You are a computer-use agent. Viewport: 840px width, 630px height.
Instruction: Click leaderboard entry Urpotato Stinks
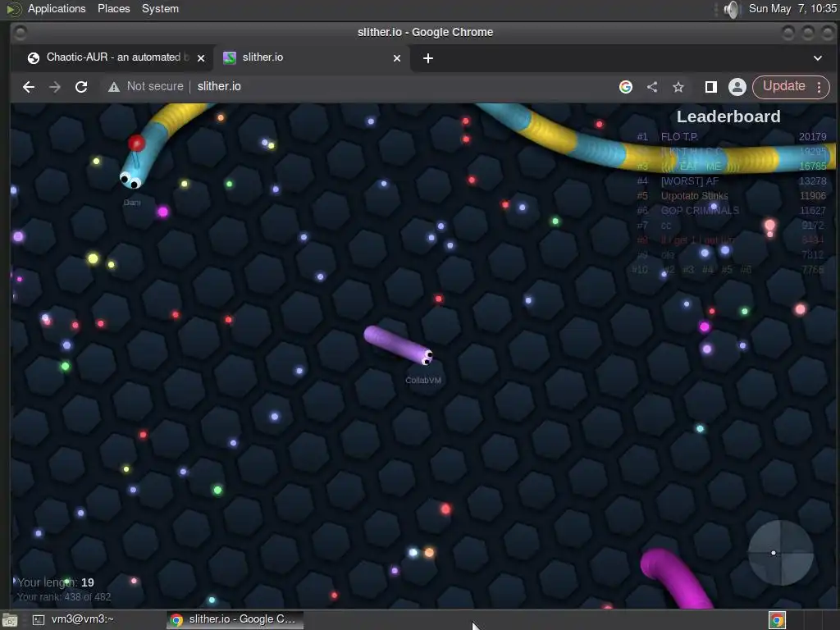coord(694,196)
